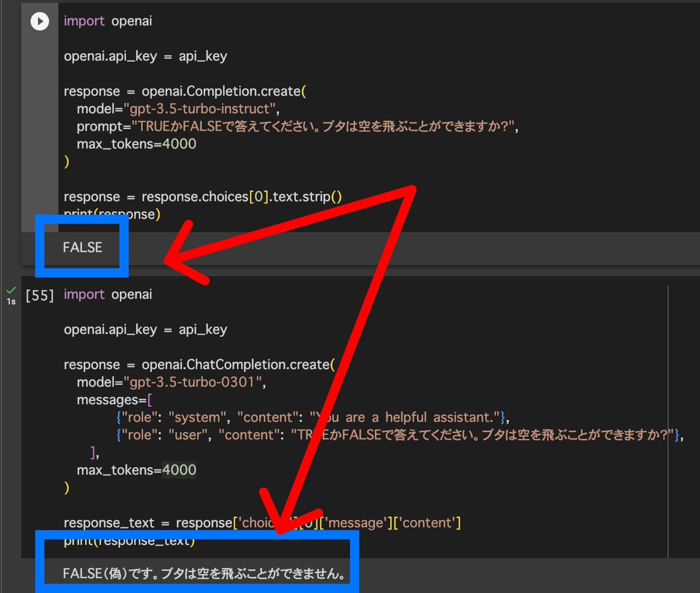
Task: Click the "response_text = response[...]" line
Action: click(x=262, y=523)
